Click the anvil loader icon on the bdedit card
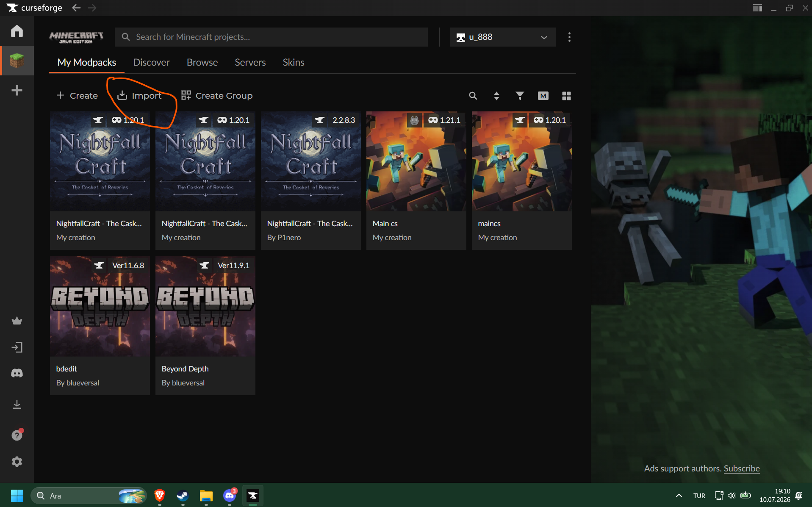Screen dimensions: 812x507 [99, 265]
